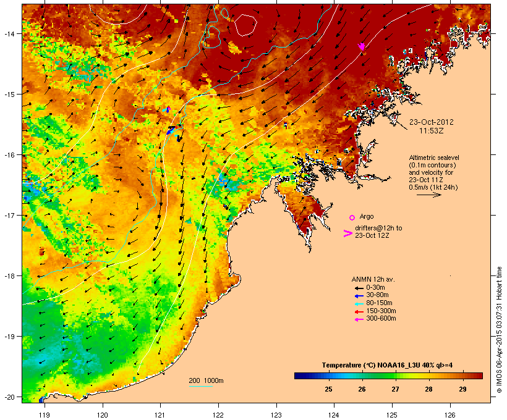Viewport: 507px width, 420px height.
Task: Click the Temperature NOAA16_L3U colorbar title
Action: tap(387, 366)
